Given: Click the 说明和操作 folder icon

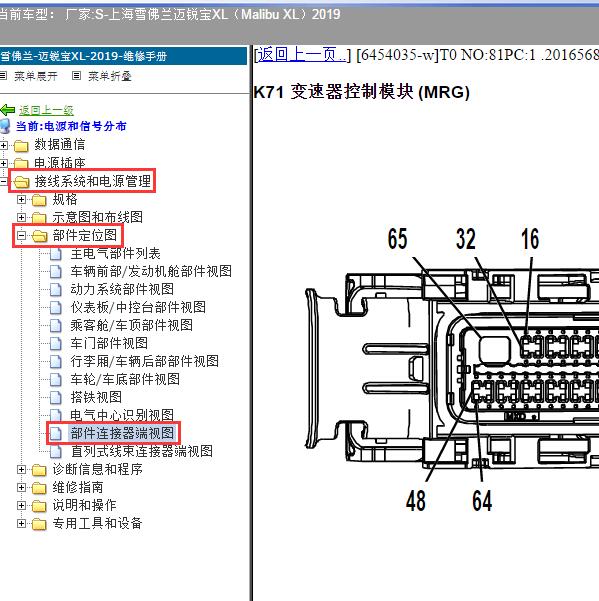Looking at the screenshot, I should click(x=39, y=506).
